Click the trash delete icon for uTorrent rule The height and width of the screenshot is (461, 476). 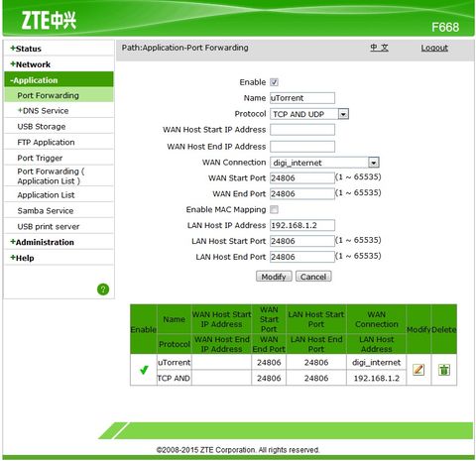(x=444, y=370)
